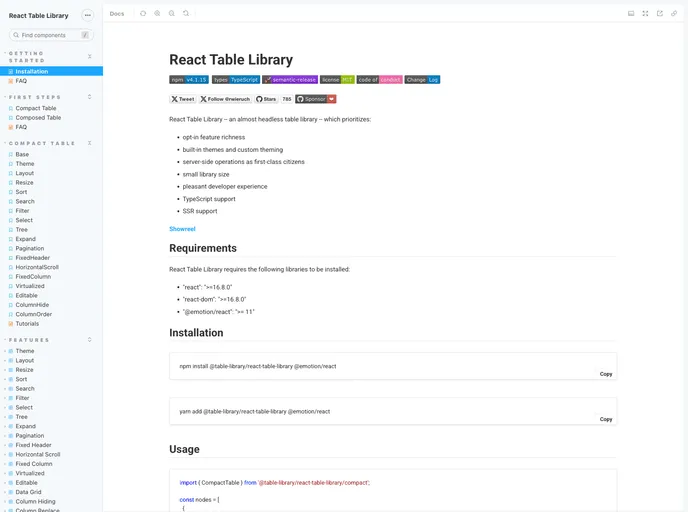This screenshot has width=688, height=512.
Task: Open the Base story in sidebar
Action: click(x=22, y=154)
